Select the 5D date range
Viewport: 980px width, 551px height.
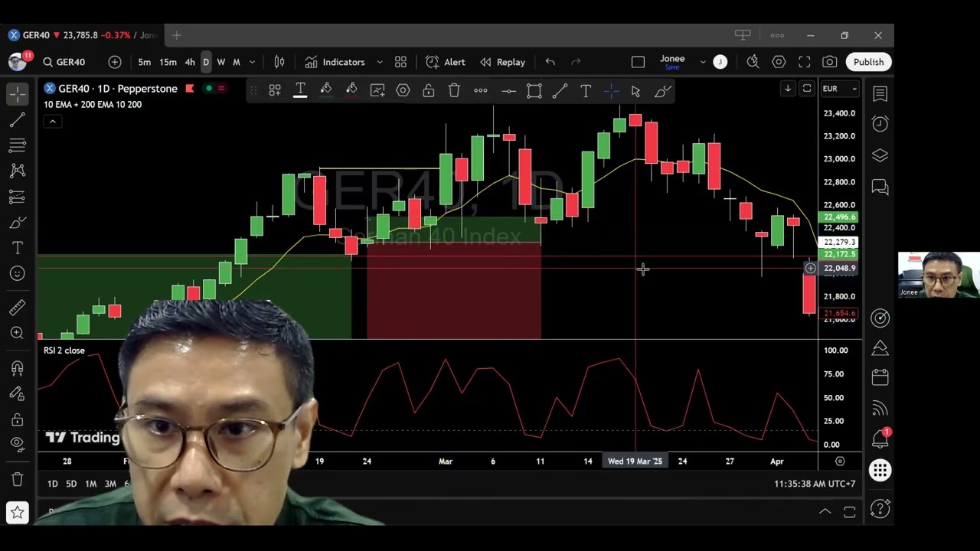coord(71,484)
